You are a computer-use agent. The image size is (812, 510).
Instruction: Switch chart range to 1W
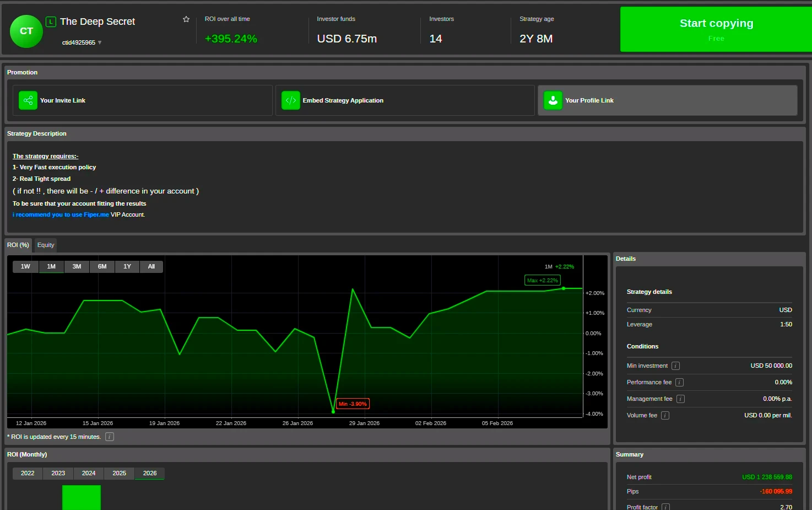click(x=25, y=266)
